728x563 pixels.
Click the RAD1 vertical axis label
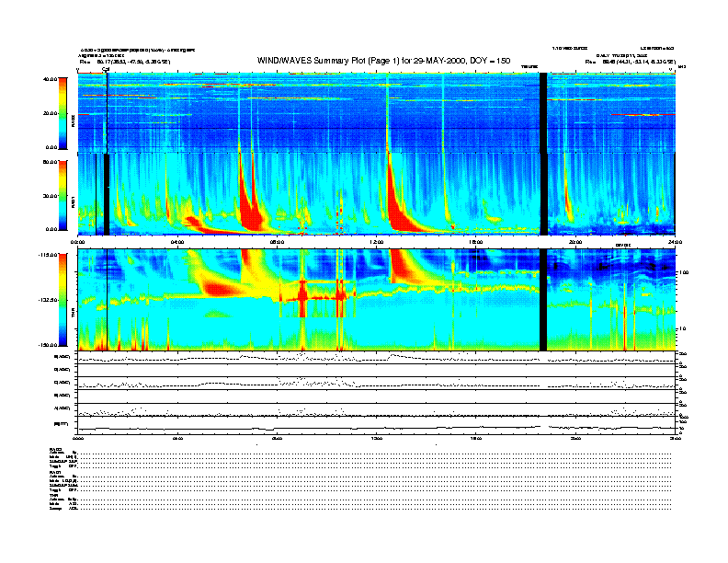[x=73, y=202]
